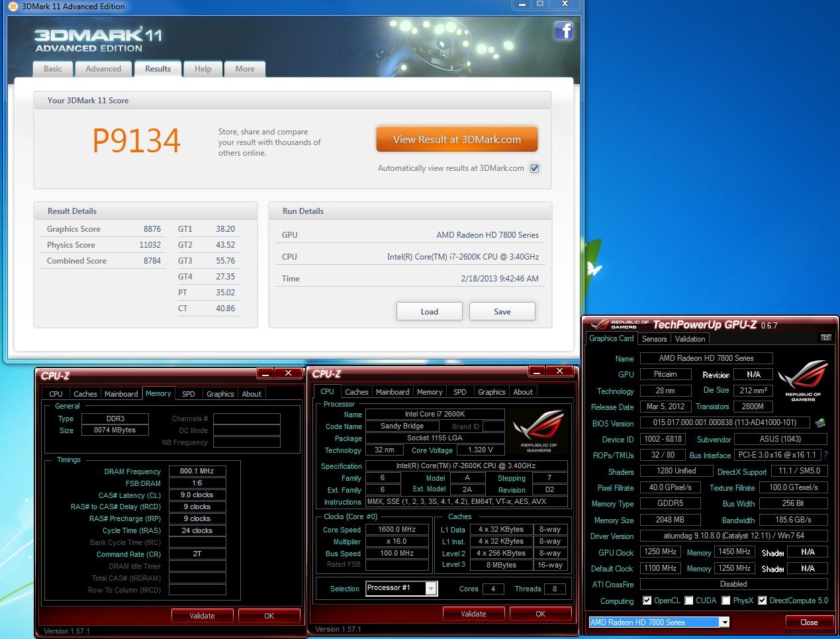
Task: Click the ROG logo in GPU-Z window
Action: pyautogui.click(x=802, y=380)
